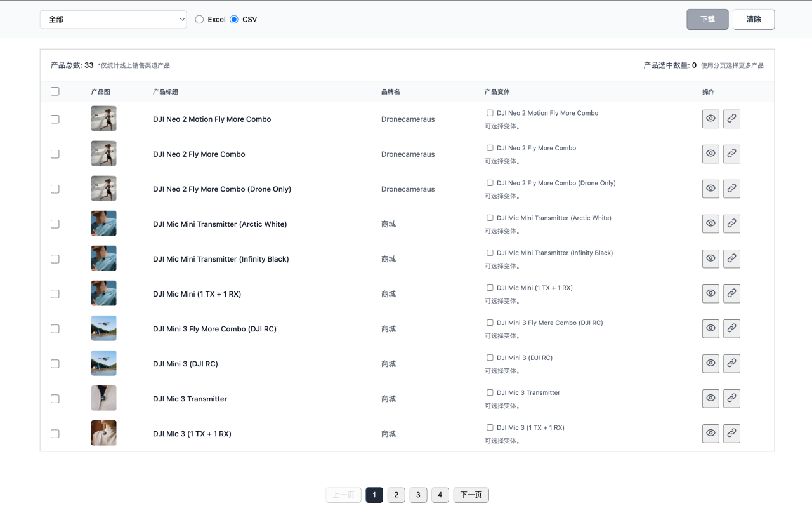The height and width of the screenshot is (508, 812).
Task: Click link icon for DJI Mic 3 (1 TX + 1 RX)
Action: pyautogui.click(x=731, y=433)
